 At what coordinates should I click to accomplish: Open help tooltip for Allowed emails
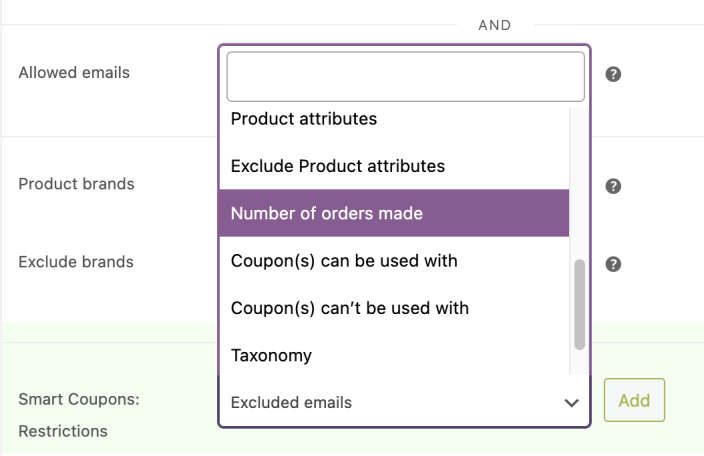click(x=613, y=74)
